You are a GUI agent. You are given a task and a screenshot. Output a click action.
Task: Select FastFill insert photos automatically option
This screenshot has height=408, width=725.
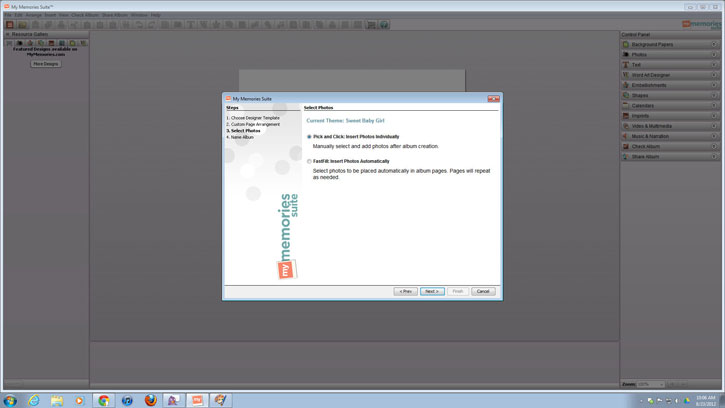click(309, 161)
